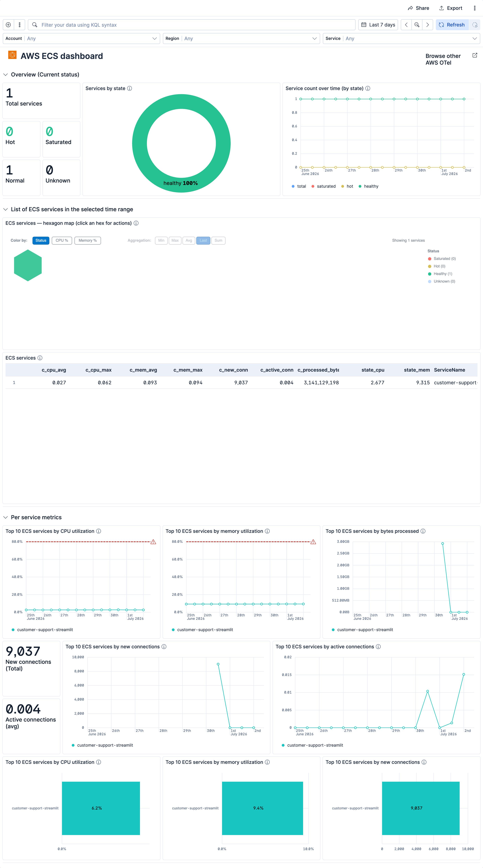Select Last aggregation
Screen dimensions: 483x868
(x=203, y=241)
